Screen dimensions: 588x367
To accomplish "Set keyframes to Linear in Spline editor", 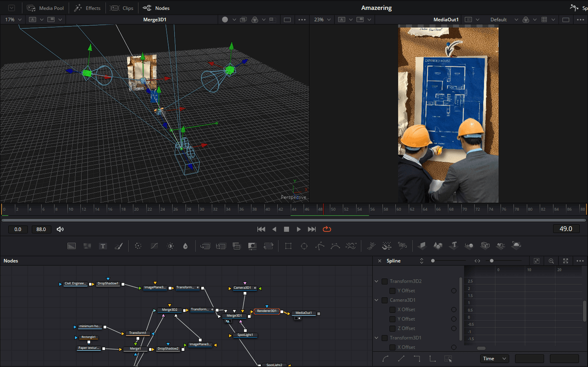I will pyautogui.click(x=401, y=359).
